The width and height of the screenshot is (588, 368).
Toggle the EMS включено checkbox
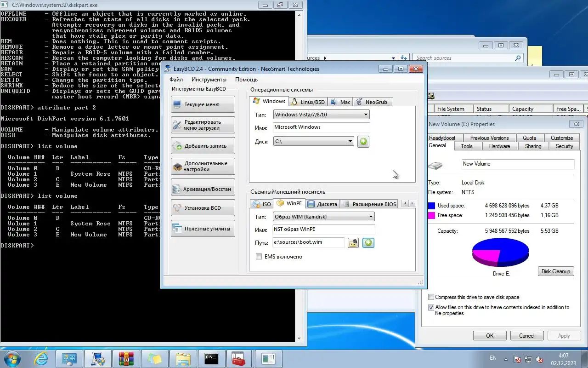pos(259,257)
